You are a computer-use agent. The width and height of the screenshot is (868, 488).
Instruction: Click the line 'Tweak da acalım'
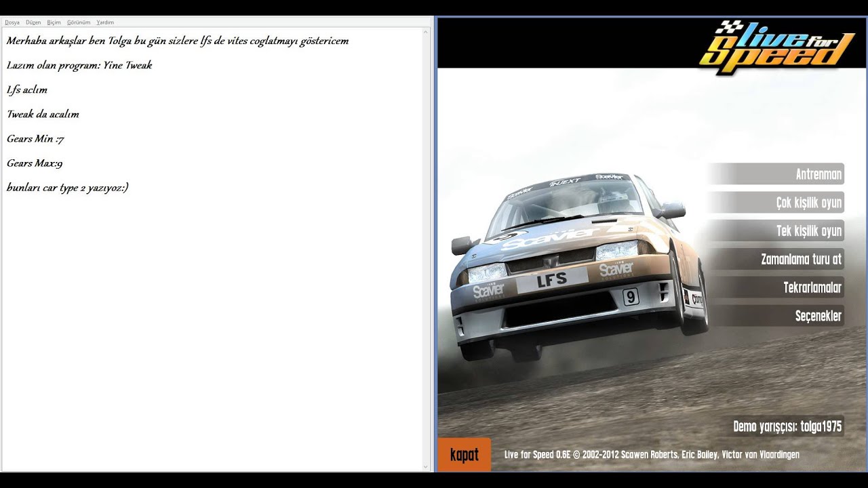click(x=43, y=115)
